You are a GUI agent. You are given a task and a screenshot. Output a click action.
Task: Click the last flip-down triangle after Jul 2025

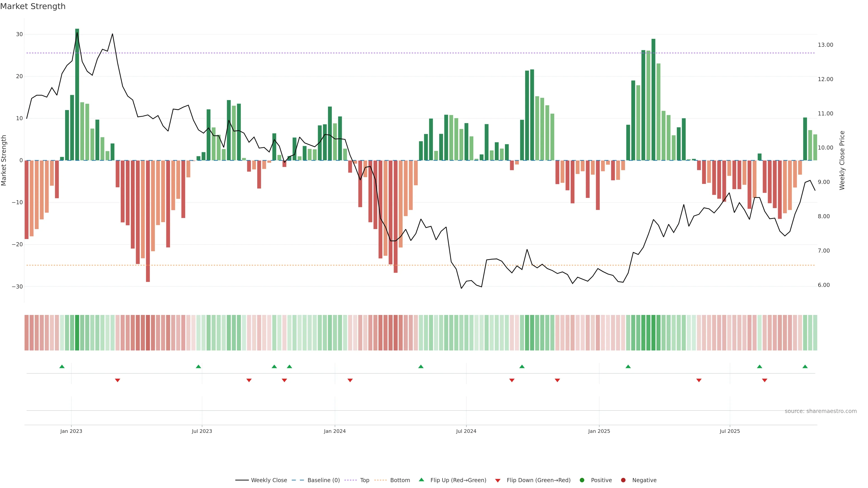coord(764,380)
